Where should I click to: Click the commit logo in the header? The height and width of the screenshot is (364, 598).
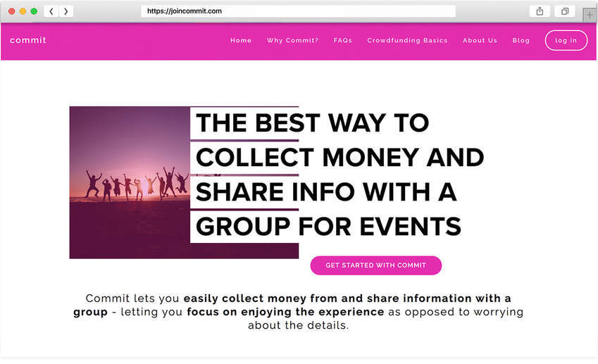[x=28, y=40]
